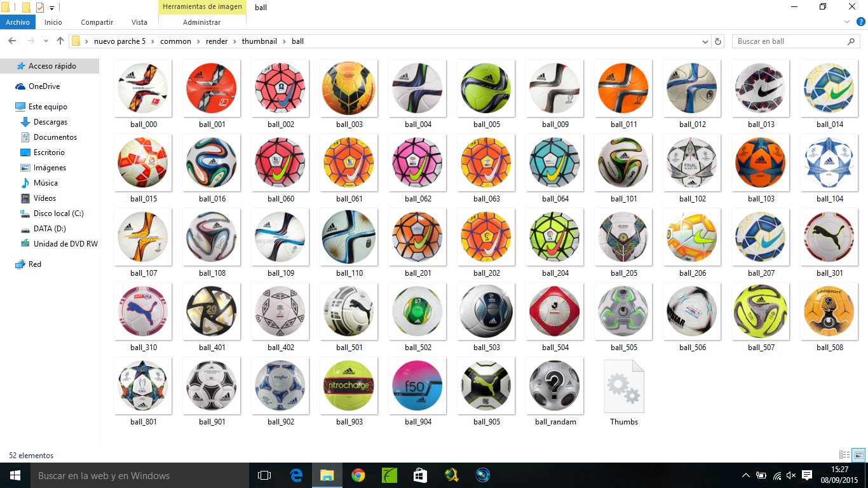868x488 pixels.
Task: Navigate to 'nuevo parche 5' breadcrumb
Action: click(x=119, y=41)
